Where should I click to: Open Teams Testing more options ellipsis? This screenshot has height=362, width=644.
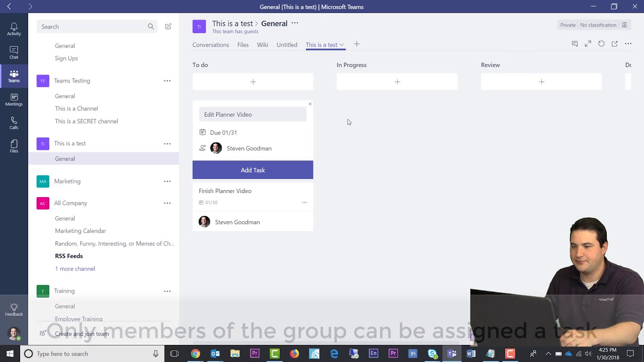tap(167, 80)
